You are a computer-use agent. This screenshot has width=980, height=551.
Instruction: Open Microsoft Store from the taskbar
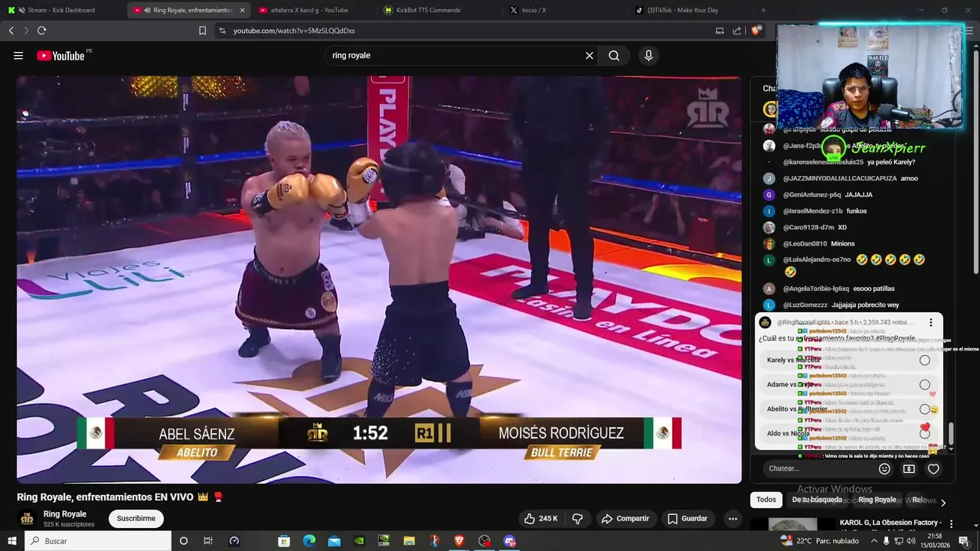click(284, 541)
